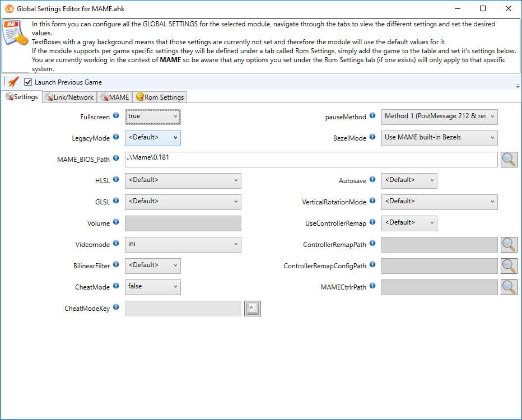This screenshot has width=522, height=420.
Task: Open the Fullscreen dropdown
Action: coord(152,116)
